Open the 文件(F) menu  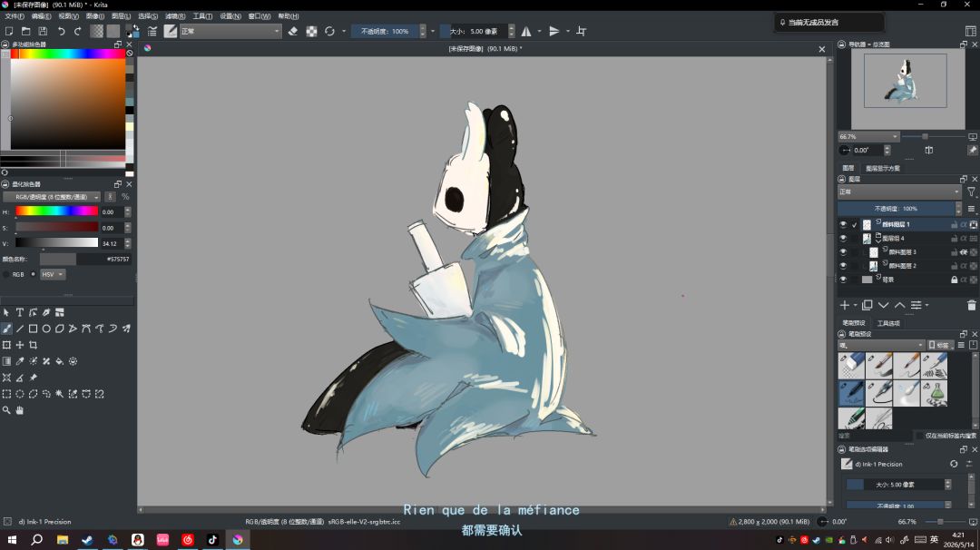pos(14,16)
